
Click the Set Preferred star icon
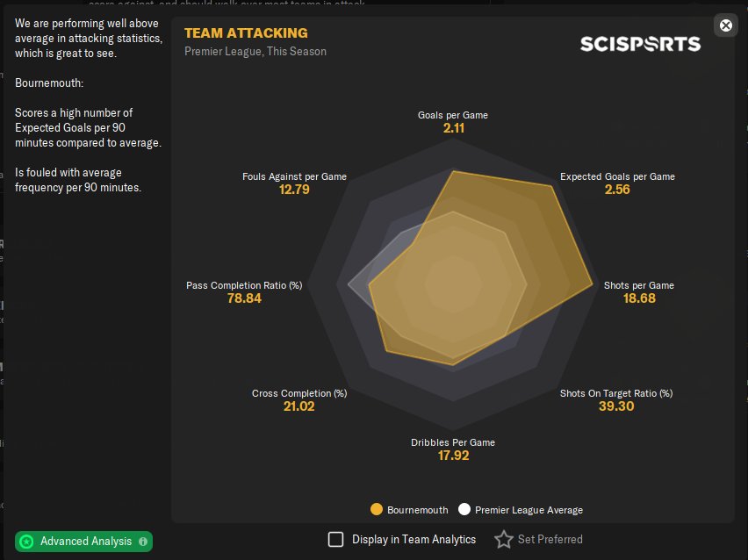503,540
